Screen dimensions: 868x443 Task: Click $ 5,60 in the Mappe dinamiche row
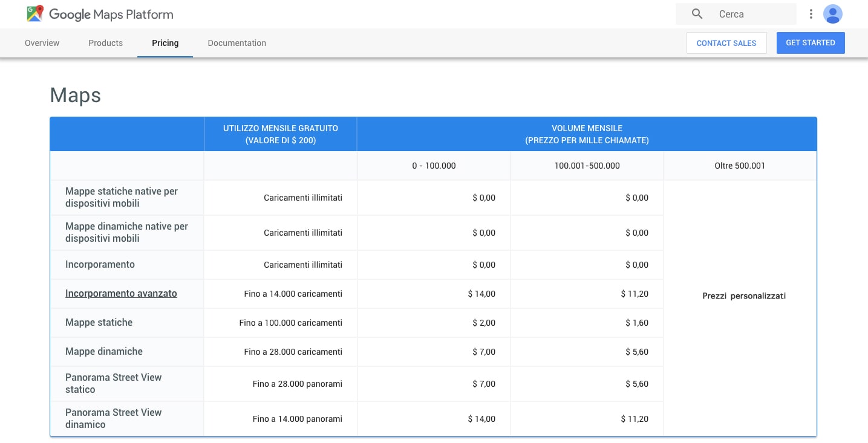click(x=637, y=352)
